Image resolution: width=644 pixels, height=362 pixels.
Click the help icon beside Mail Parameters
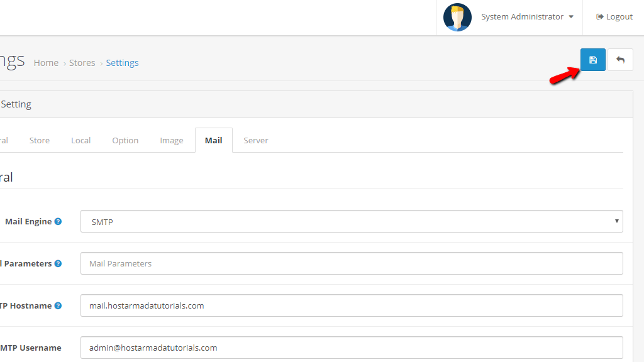click(58, 263)
